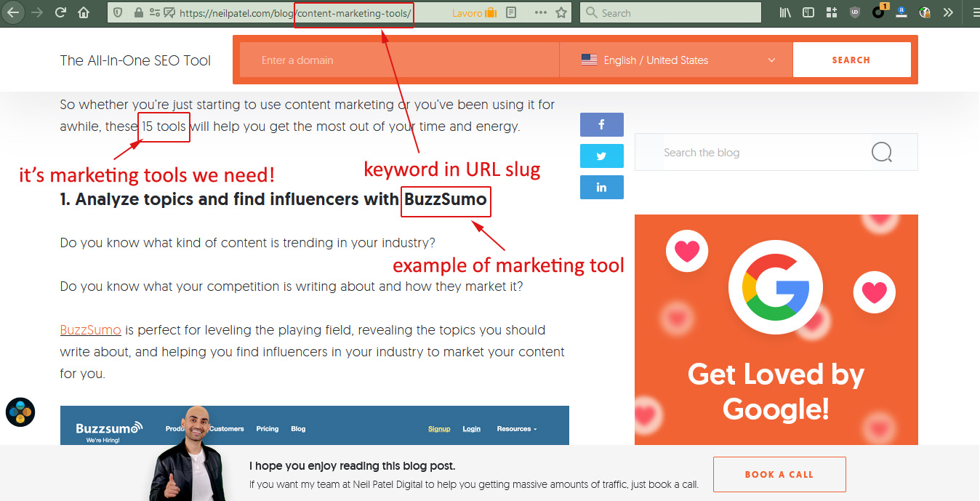This screenshot has height=501, width=980.
Task: Focus the 'Enter a domain' input field
Action: click(x=399, y=60)
